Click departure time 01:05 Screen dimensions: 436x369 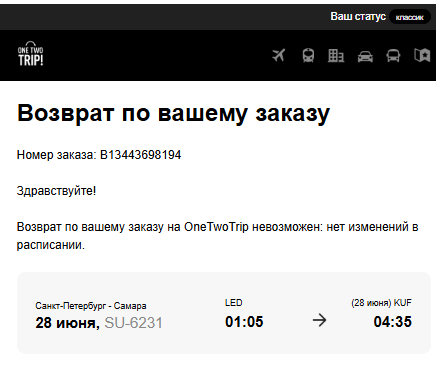(244, 322)
